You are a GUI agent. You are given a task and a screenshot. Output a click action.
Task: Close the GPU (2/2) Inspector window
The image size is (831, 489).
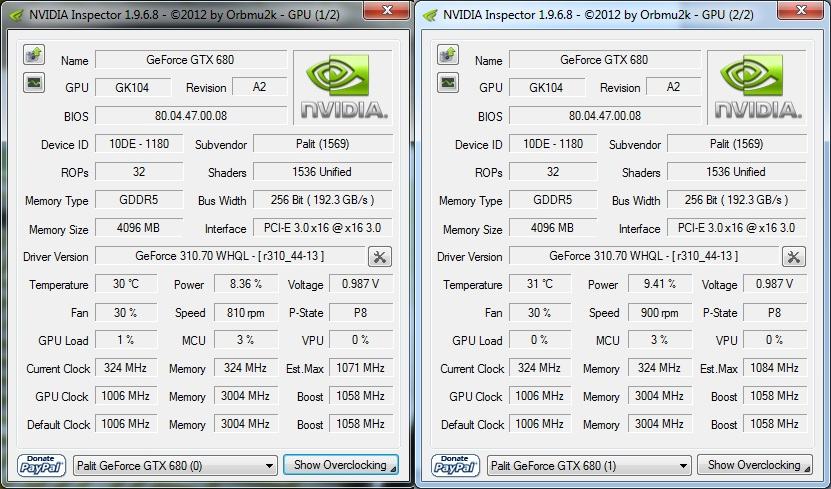[801, 10]
